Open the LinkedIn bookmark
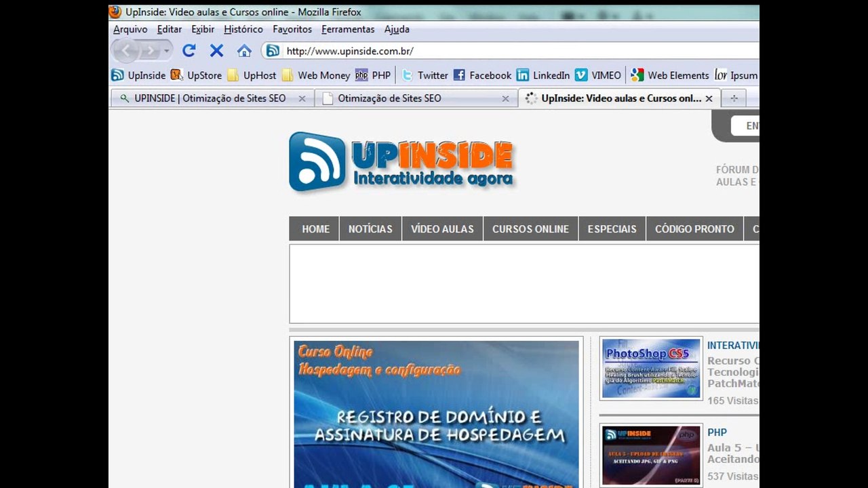The image size is (868, 488). coord(543,75)
